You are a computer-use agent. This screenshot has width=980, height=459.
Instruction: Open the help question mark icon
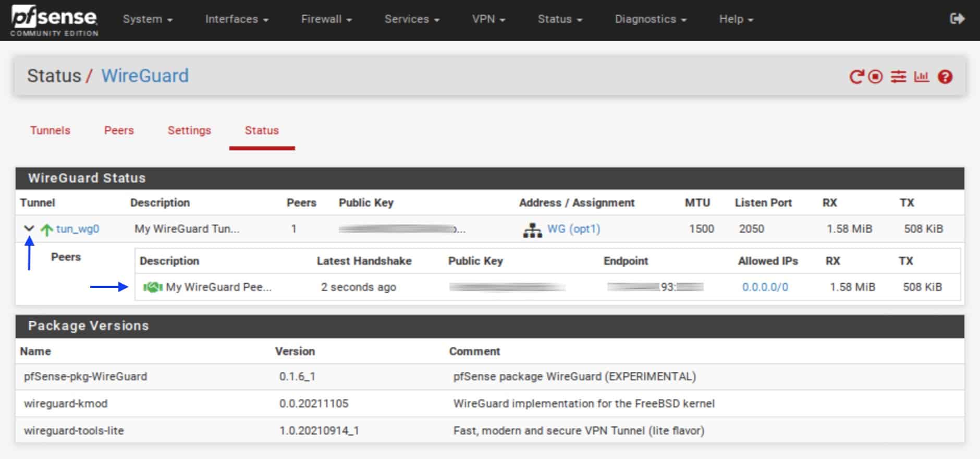tap(945, 77)
